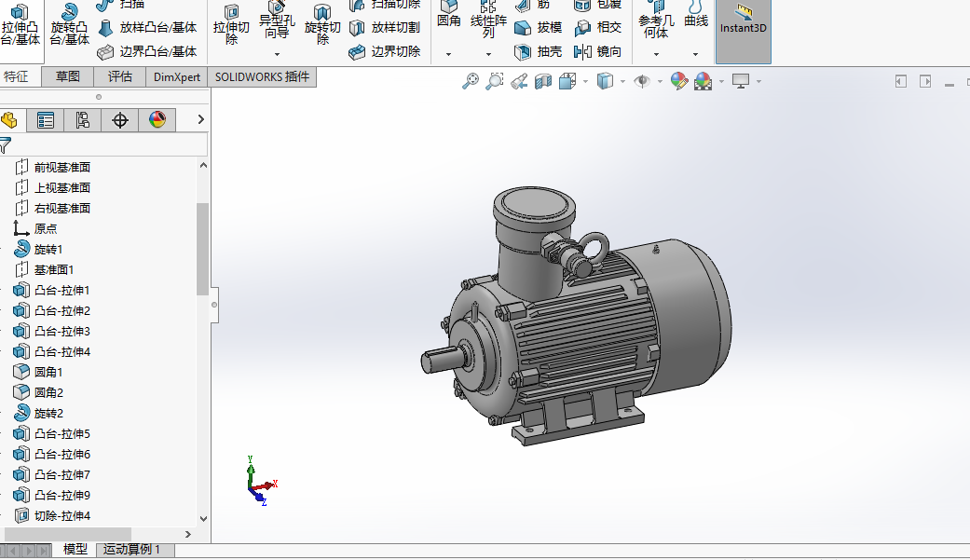Screen dimensions: 970x560
Task: Click the Mirror feature tool (镜向)
Action: point(598,51)
